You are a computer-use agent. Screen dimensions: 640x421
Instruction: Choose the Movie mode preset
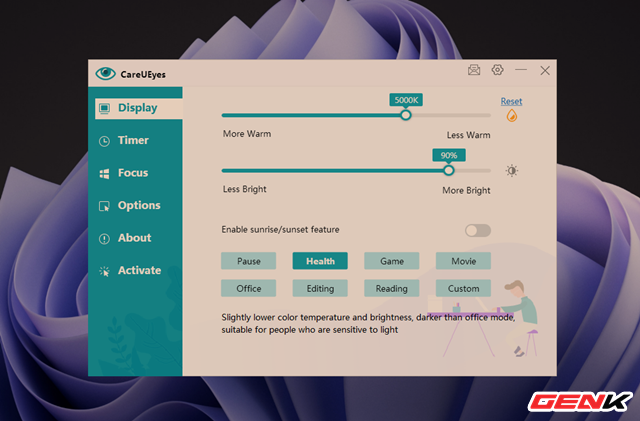[463, 261]
